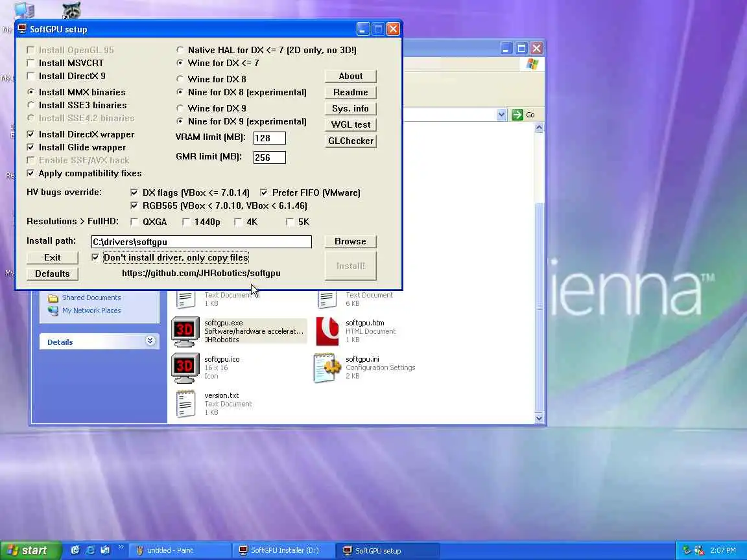Click softgpu.exe 3D monitor icon
The image size is (747, 560).
pos(185,331)
